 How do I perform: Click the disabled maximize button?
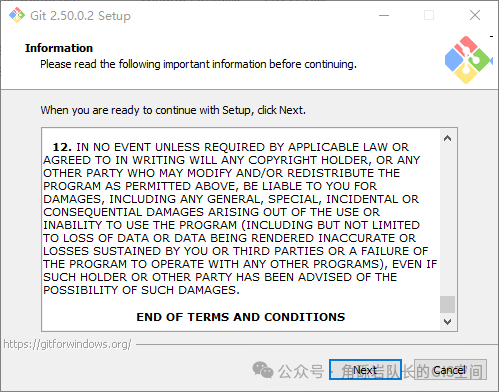coord(429,15)
